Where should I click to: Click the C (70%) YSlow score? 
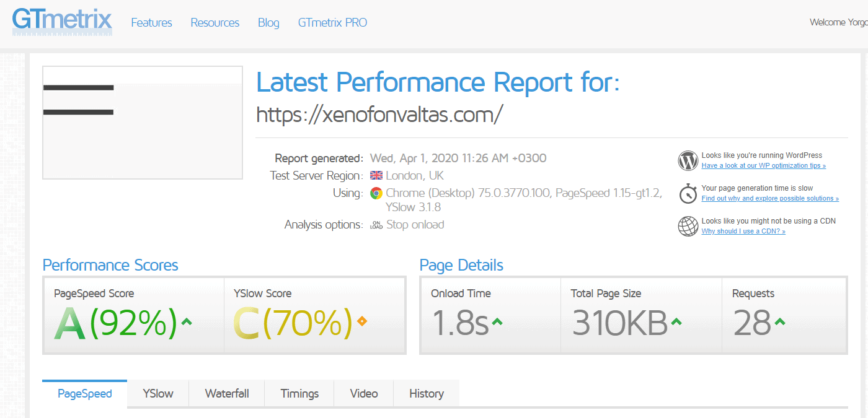tap(293, 324)
